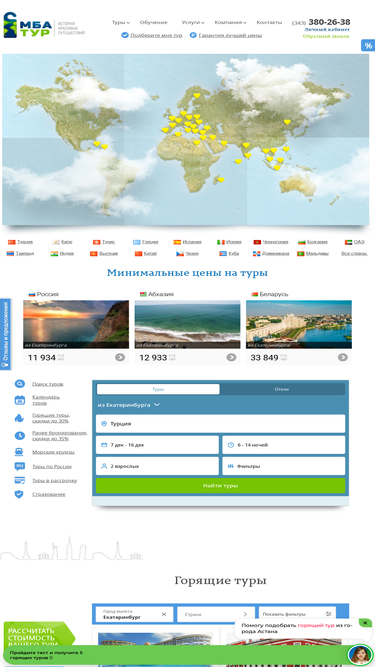Image resolution: width=375 pixels, height=667 pixels.
Task: Click the percent discount badge icon
Action: point(368,46)
